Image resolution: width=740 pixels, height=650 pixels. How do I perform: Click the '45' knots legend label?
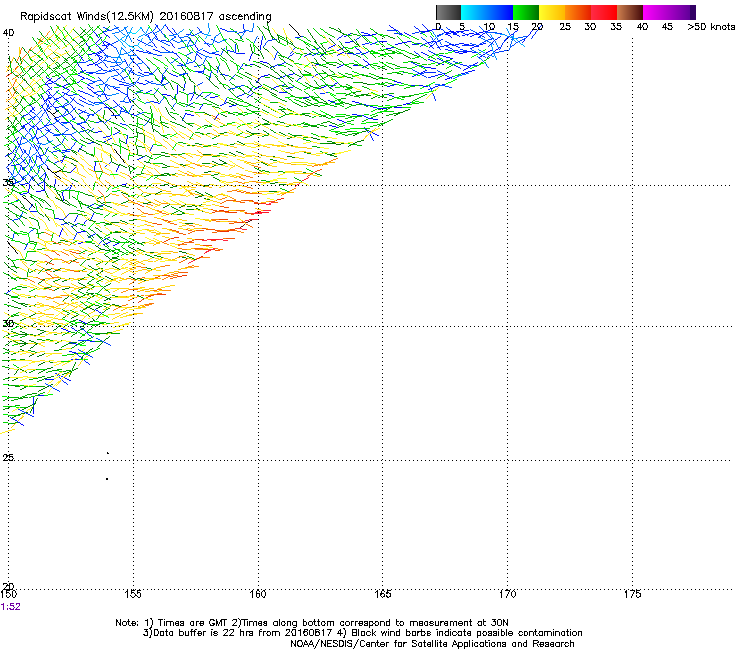pos(667,27)
